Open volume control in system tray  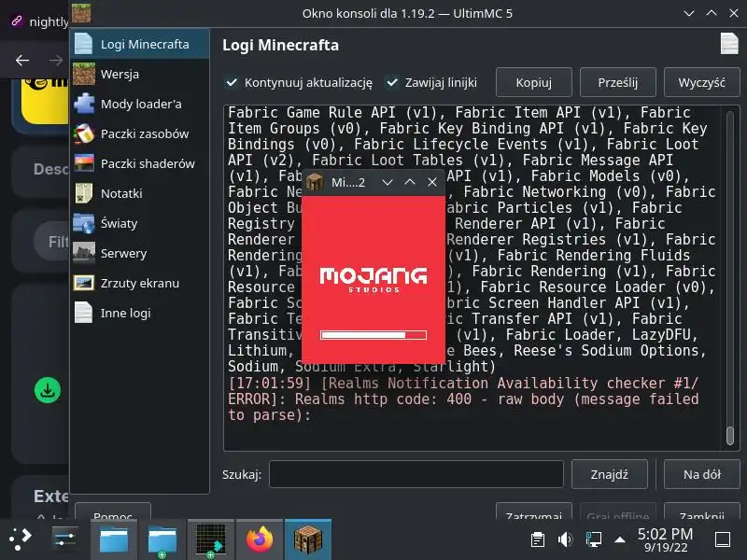point(565,539)
